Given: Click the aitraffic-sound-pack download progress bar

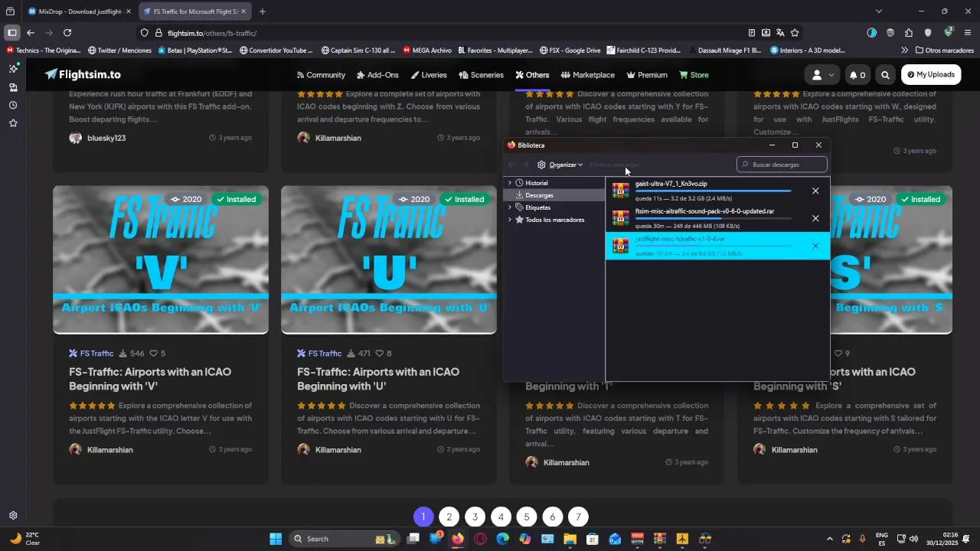Looking at the screenshot, I should point(713,218).
